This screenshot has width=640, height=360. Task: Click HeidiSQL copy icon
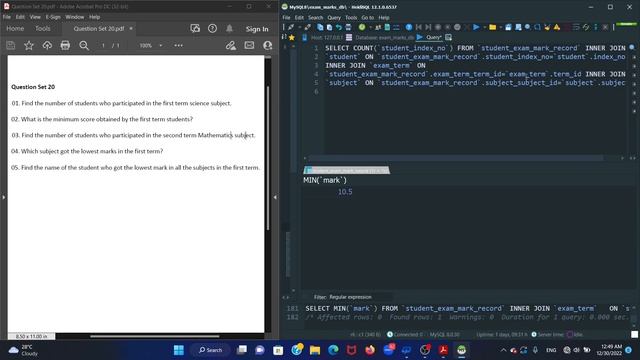pos(320,27)
